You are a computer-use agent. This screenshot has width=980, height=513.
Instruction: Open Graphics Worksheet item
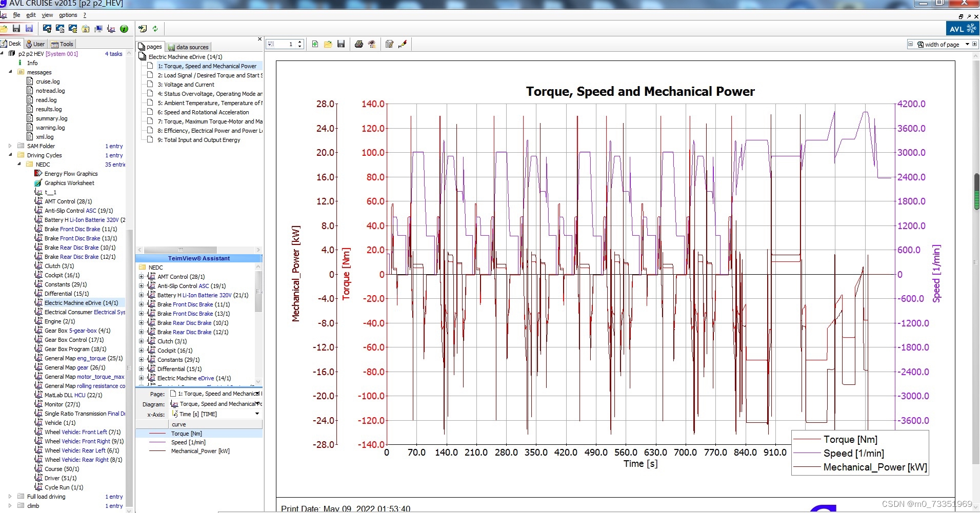[x=69, y=183]
